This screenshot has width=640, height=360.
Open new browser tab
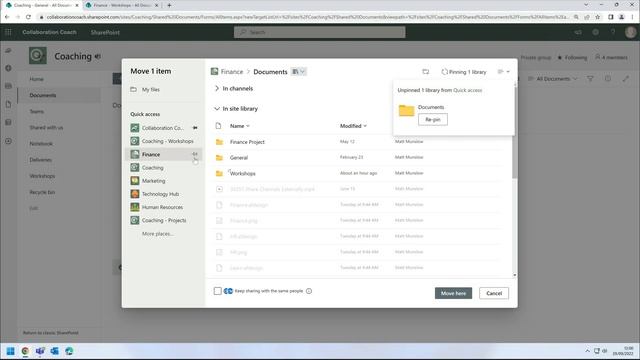click(x=169, y=5)
